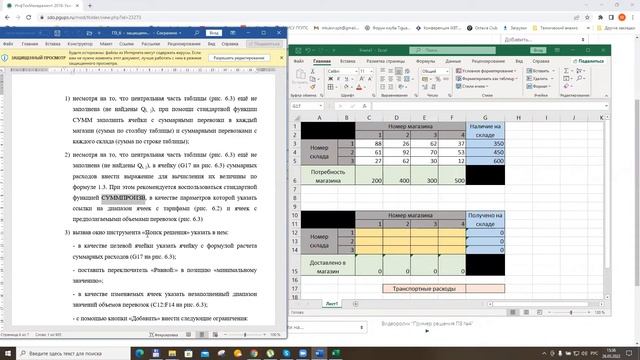Viewport: 640px width, 360px height.
Task: Click Windows taskbar search box
Action: click(73, 353)
